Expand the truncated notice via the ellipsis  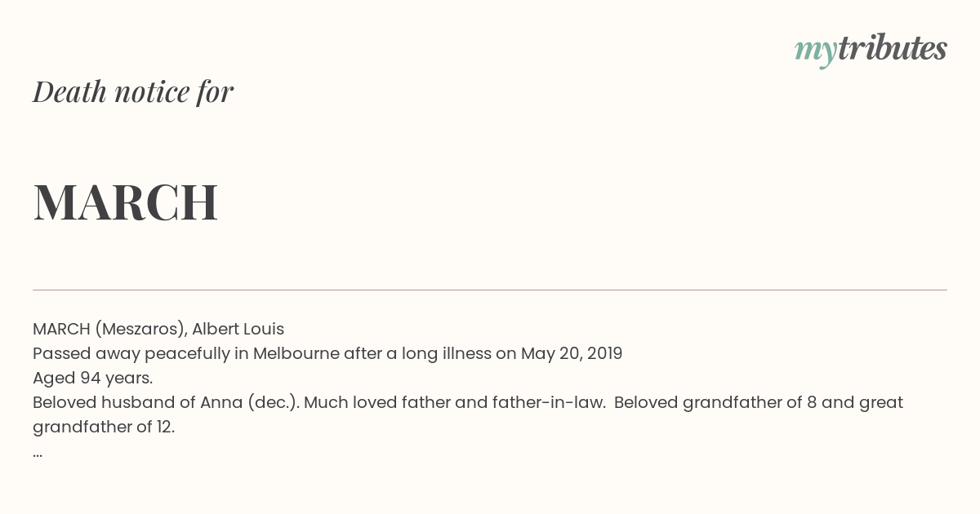[x=38, y=452]
